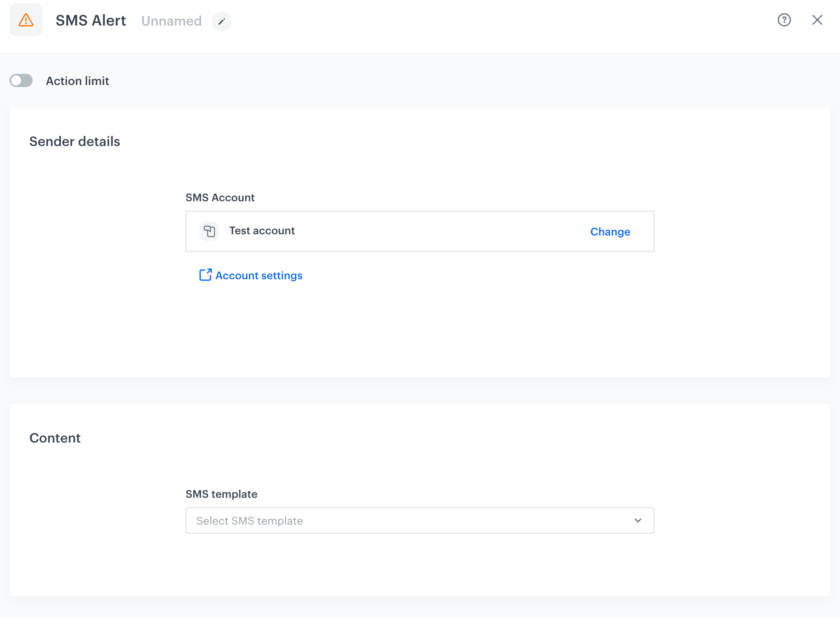Click the SMS Alert title
840x617 pixels.
pyautogui.click(x=91, y=21)
